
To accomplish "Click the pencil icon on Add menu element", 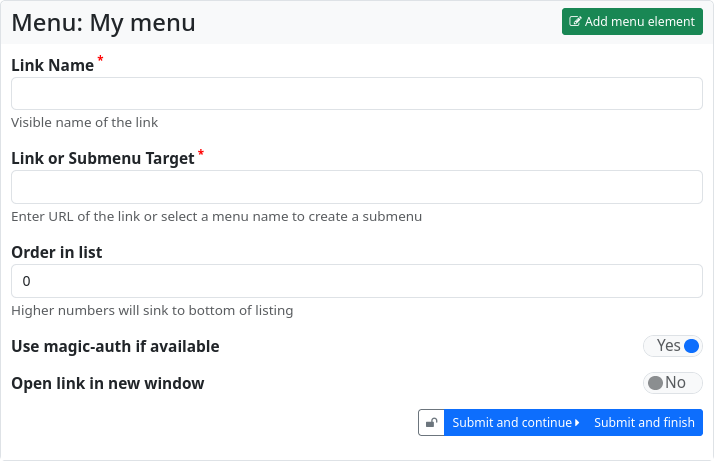I will click(575, 22).
